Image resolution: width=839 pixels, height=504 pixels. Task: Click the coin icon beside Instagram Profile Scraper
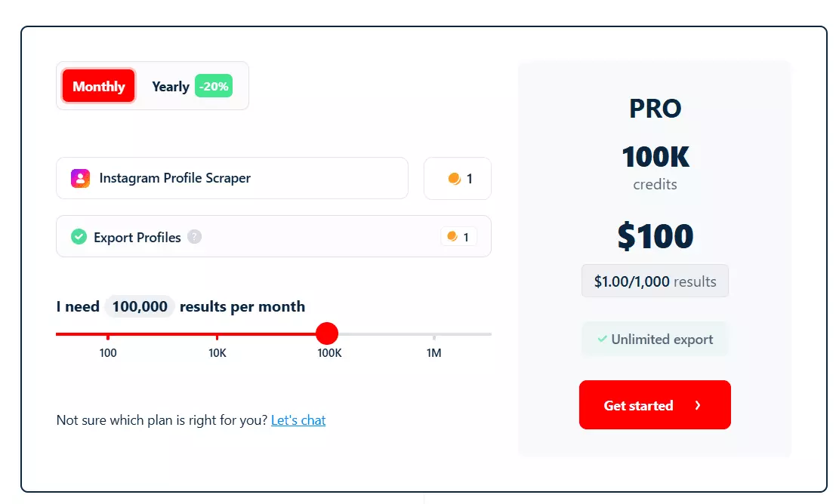[453, 178]
